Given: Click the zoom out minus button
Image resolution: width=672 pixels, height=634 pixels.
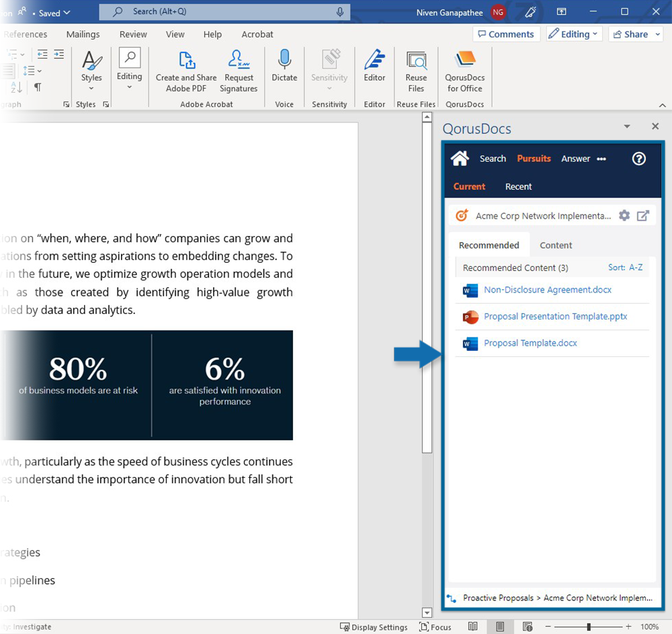Looking at the screenshot, I should 549,627.
